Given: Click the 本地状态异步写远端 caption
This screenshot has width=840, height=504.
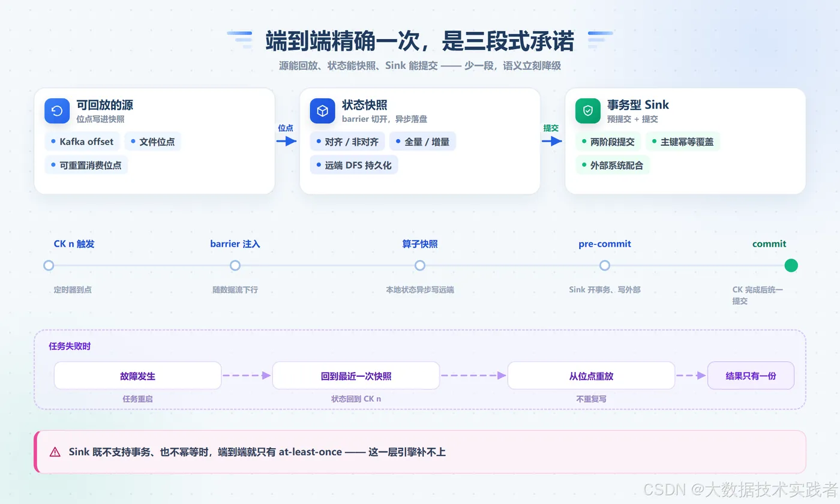Looking at the screenshot, I should (420, 290).
